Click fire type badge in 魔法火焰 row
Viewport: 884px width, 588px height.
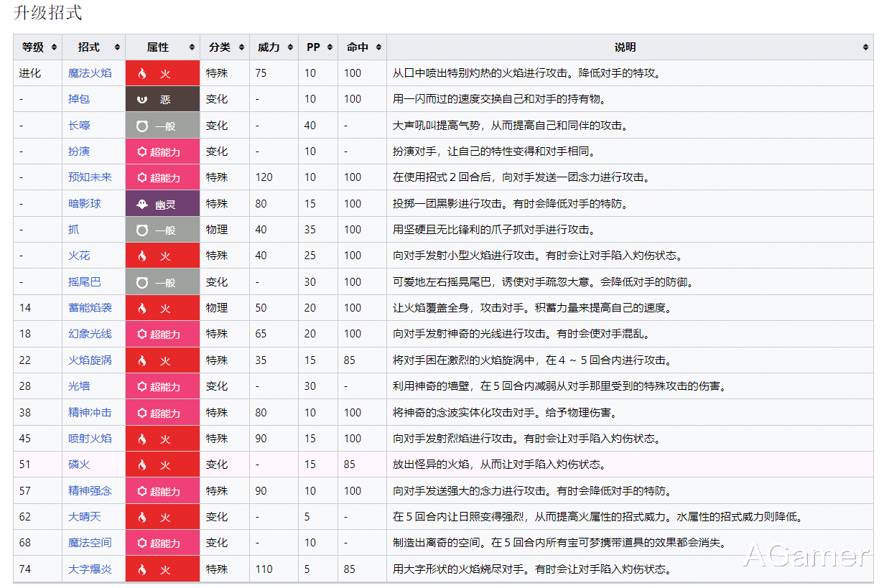point(162,73)
